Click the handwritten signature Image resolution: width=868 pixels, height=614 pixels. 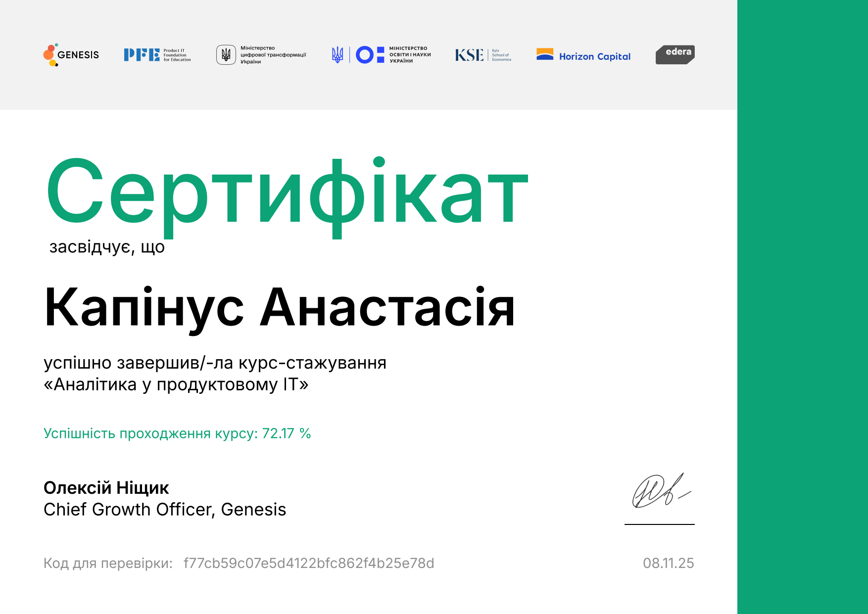tap(660, 492)
